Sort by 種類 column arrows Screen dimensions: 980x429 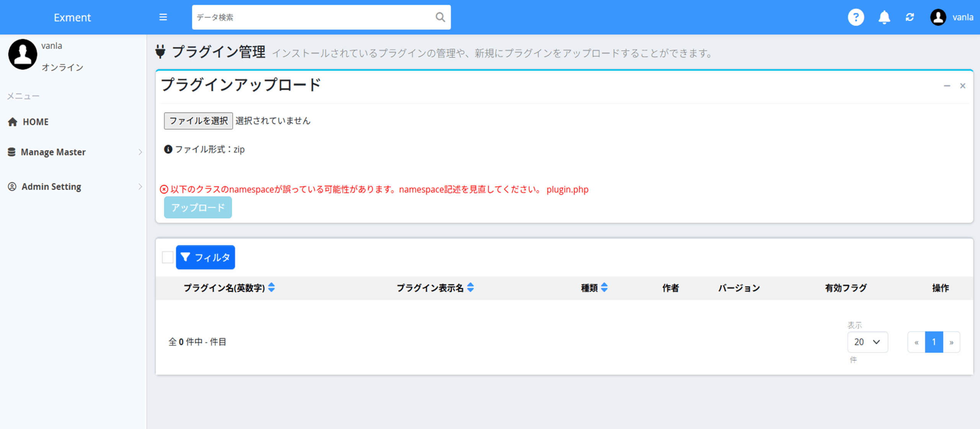[x=604, y=287]
